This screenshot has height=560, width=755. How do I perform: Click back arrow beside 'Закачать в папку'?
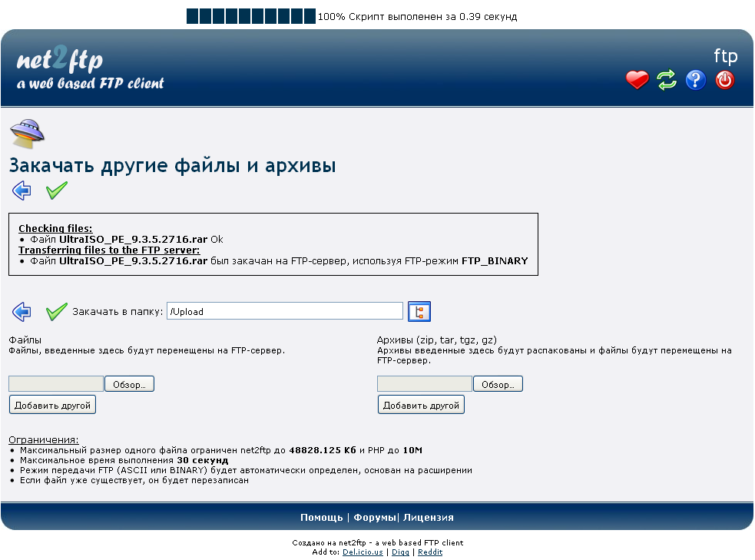point(22,311)
